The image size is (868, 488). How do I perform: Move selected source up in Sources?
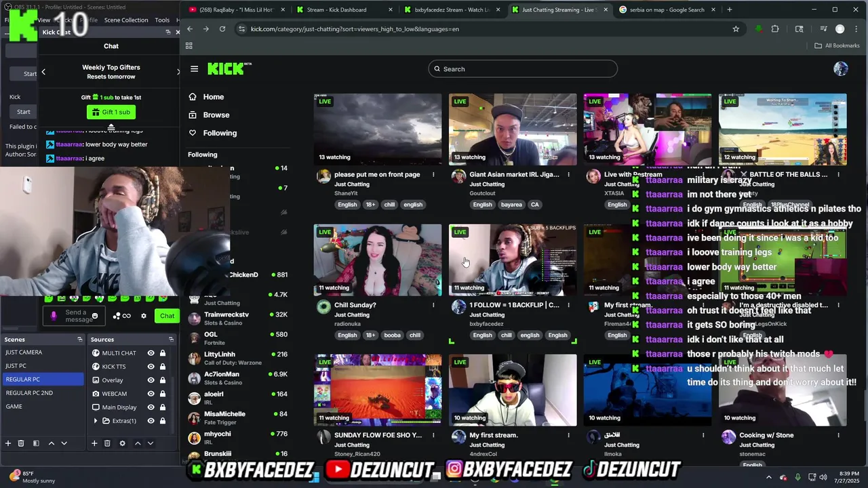click(138, 443)
